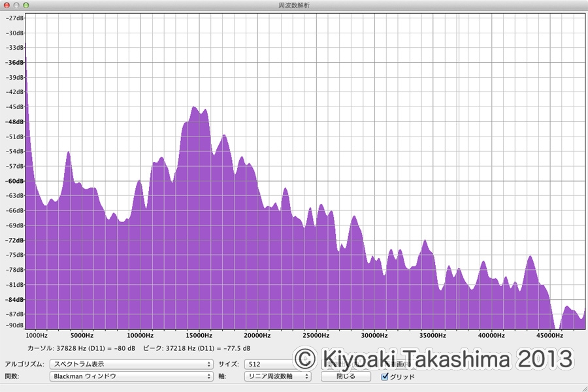Click the tallest purple spectrum peak near 15000Hz
The width and height of the screenshot is (588, 392).
click(x=194, y=109)
